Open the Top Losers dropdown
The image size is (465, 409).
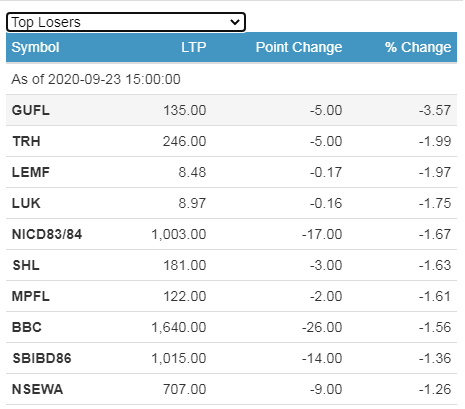tap(126, 22)
